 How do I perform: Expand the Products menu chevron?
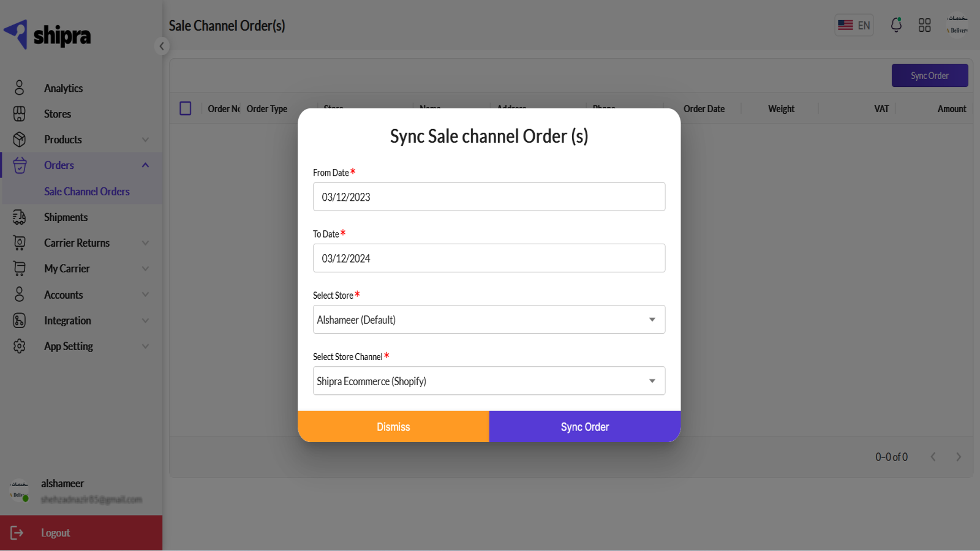click(x=146, y=140)
